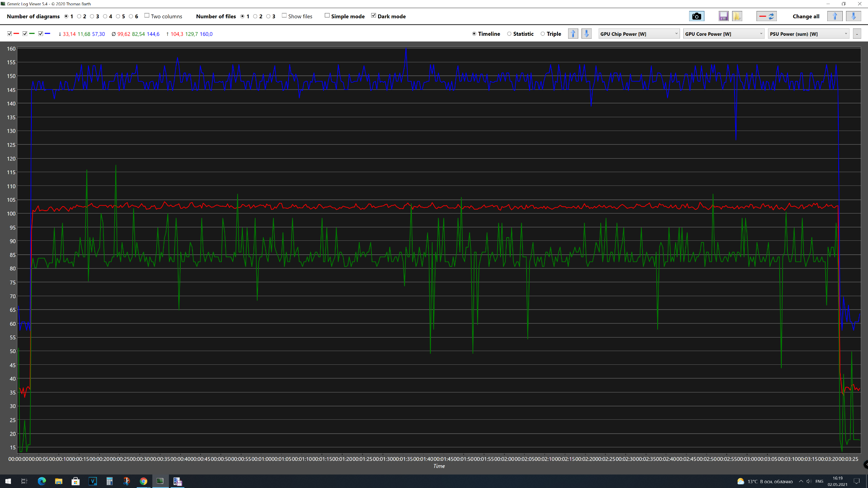The image size is (868, 488).
Task: Click up arrow next to Triple option
Action: [573, 34]
